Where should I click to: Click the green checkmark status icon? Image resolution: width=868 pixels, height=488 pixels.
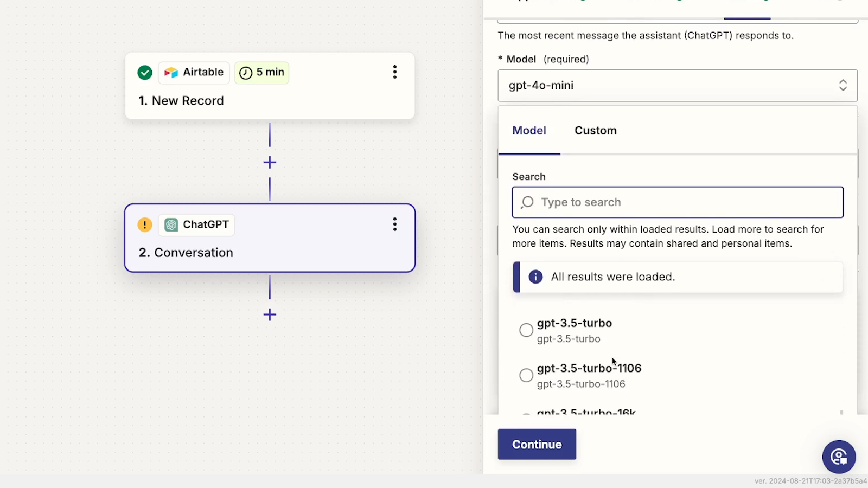coord(145,72)
